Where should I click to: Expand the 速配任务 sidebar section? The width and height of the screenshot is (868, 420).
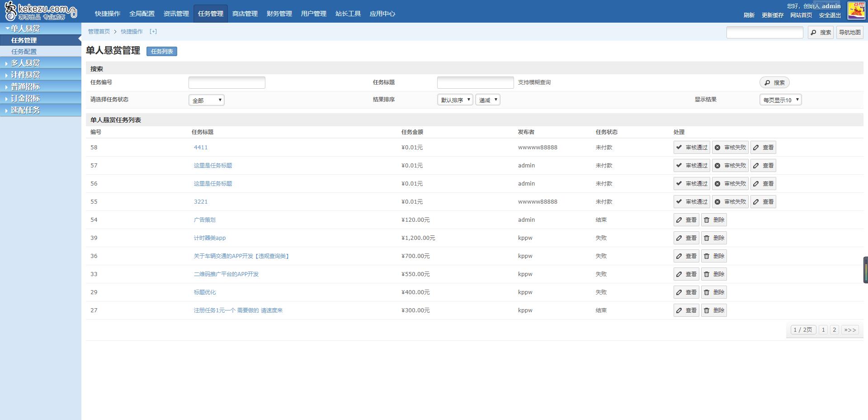[41, 110]
